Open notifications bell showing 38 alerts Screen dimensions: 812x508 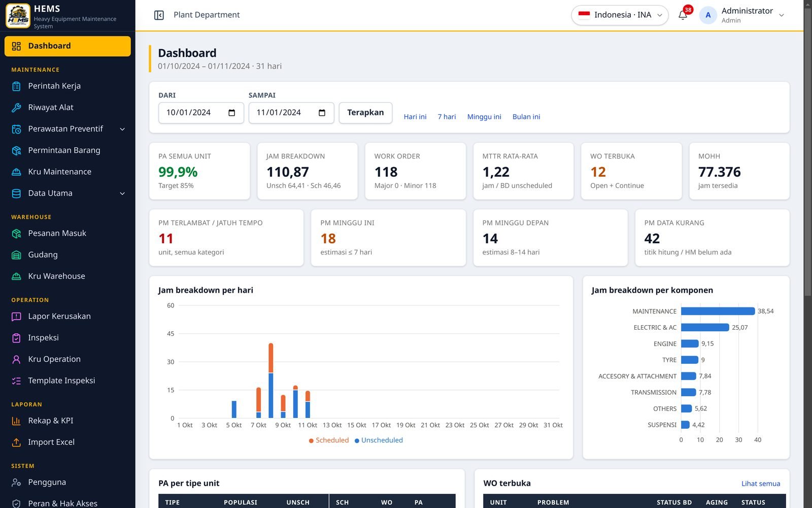(x=683, y=15)
